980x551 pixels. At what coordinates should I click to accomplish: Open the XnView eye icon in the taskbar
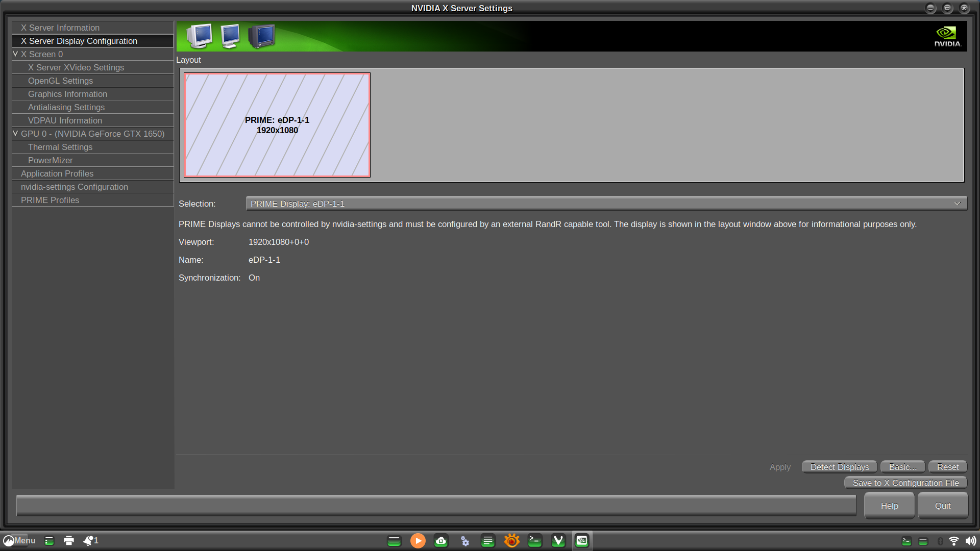click(511, 540)
